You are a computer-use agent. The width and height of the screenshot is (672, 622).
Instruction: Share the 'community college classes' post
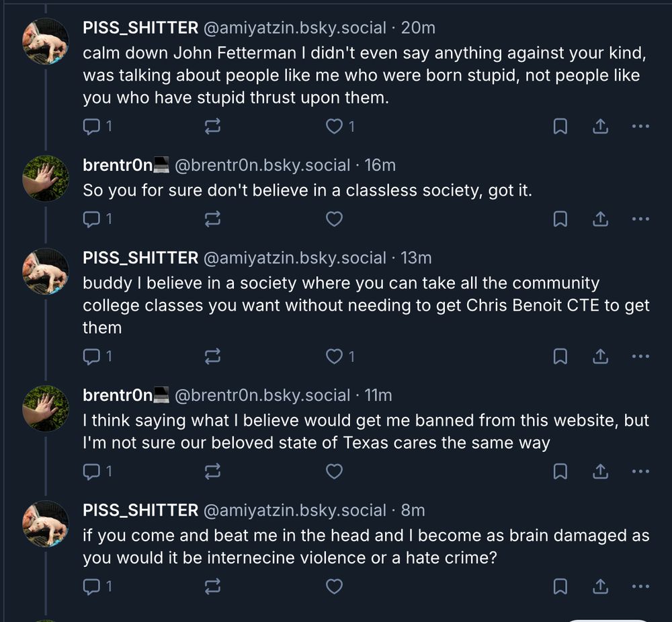point(600,356)
